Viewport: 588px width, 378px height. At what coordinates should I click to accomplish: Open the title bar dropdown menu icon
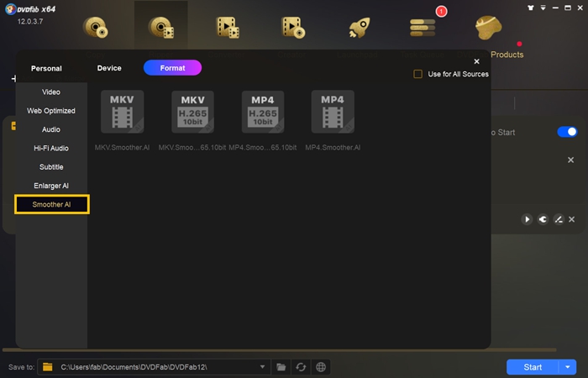(x=543, y=8)
